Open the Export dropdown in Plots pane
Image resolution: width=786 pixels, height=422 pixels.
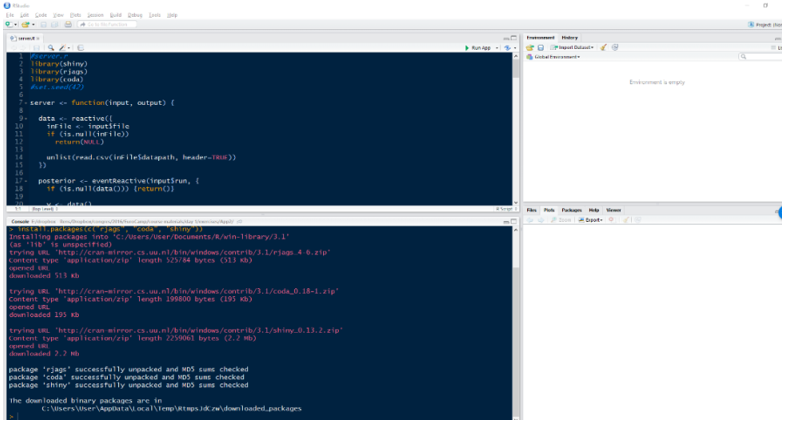pyautogui.click(x=591, y=220)
